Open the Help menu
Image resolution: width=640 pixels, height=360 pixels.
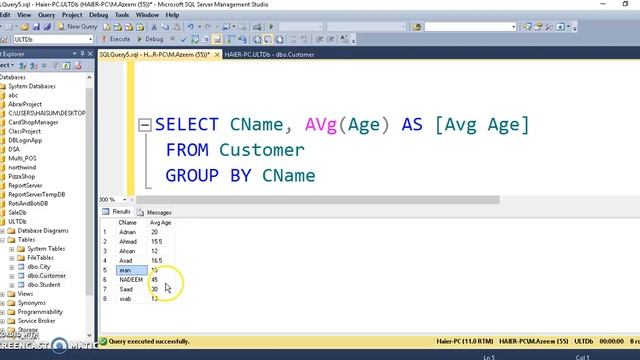click(172, 15)
